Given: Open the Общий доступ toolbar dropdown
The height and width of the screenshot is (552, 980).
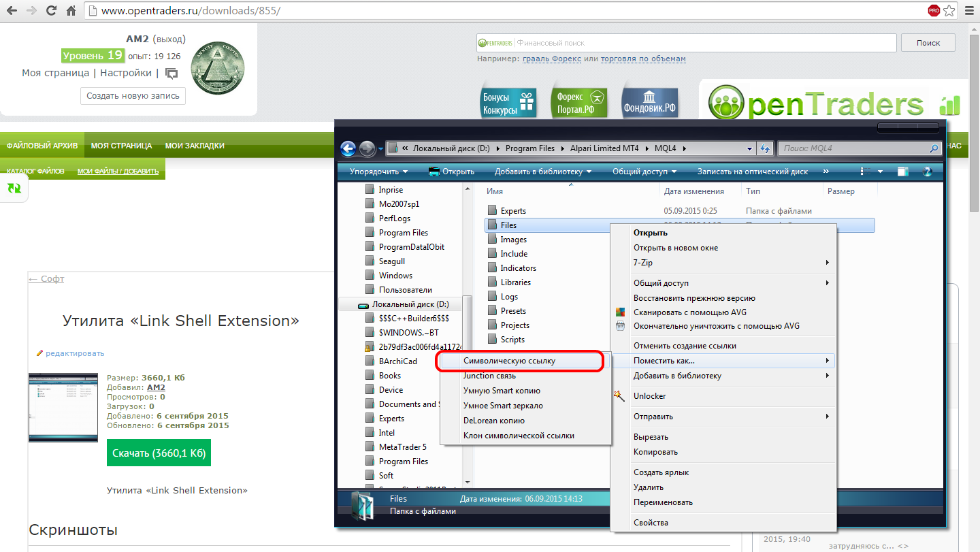Looking at the screenshot, I should tap(644, 172).
